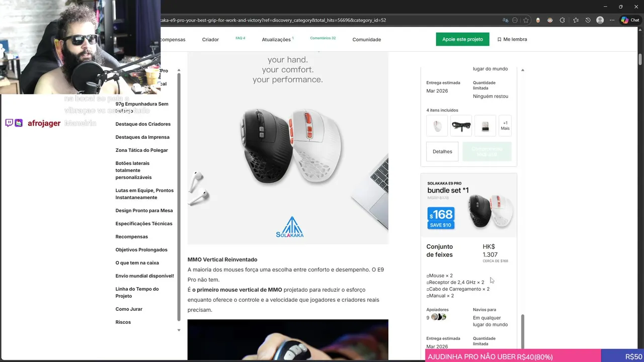Open browser history clock icon
The width and height of the screenshot is (644, 362).
click(588, 20)
